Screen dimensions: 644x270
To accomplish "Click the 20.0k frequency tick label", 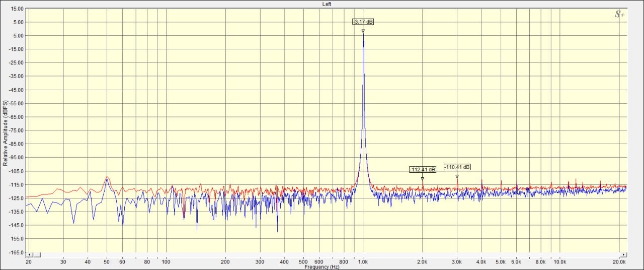I will click(x=619, y=262).
